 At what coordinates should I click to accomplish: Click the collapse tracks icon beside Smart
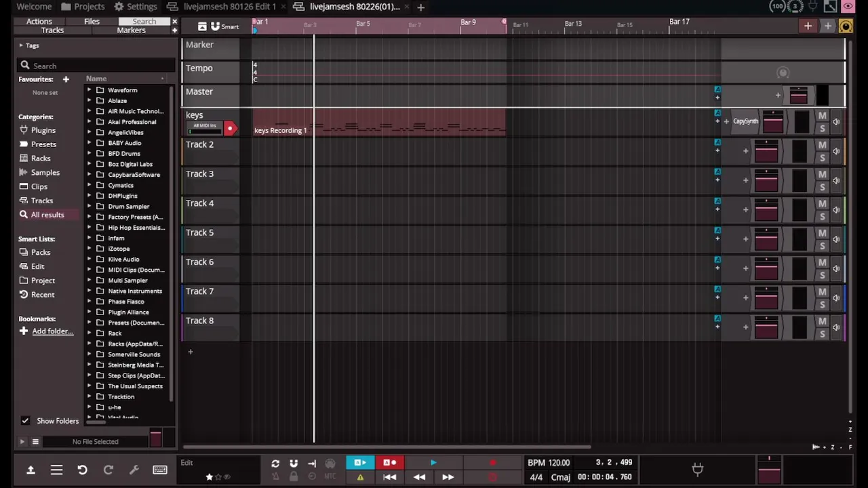(202, 26)
